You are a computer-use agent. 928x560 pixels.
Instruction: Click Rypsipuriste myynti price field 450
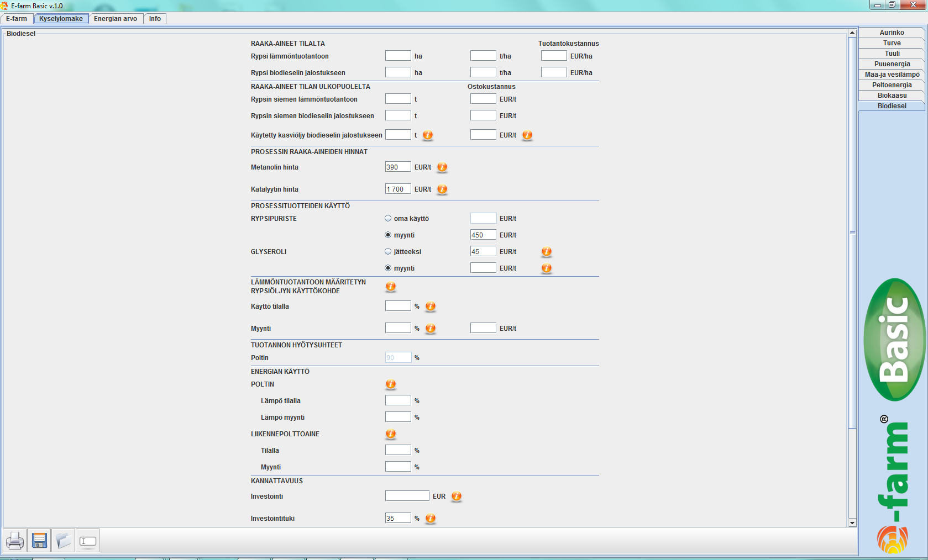tap(483, 235)
